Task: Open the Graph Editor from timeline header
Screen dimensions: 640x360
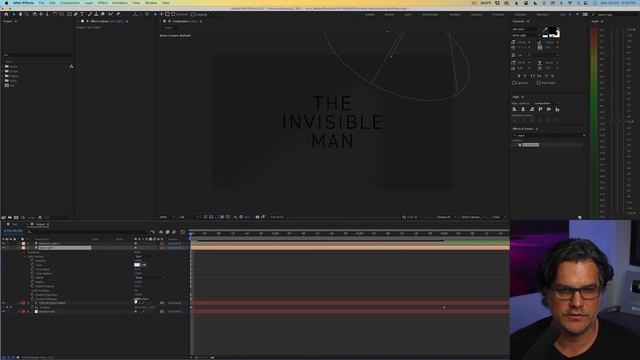Action: click(182, 232)
